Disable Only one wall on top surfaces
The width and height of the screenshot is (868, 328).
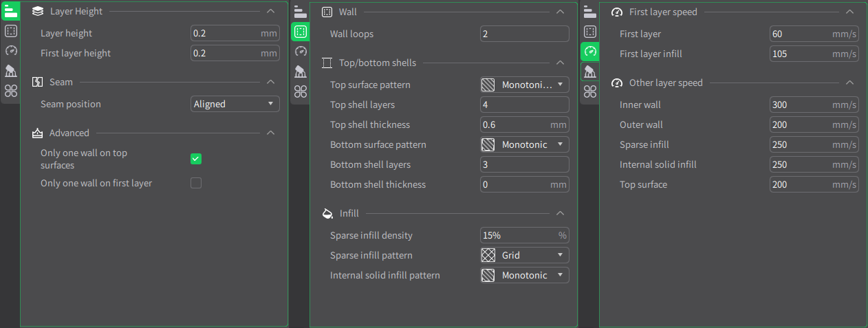click(196, 159)
